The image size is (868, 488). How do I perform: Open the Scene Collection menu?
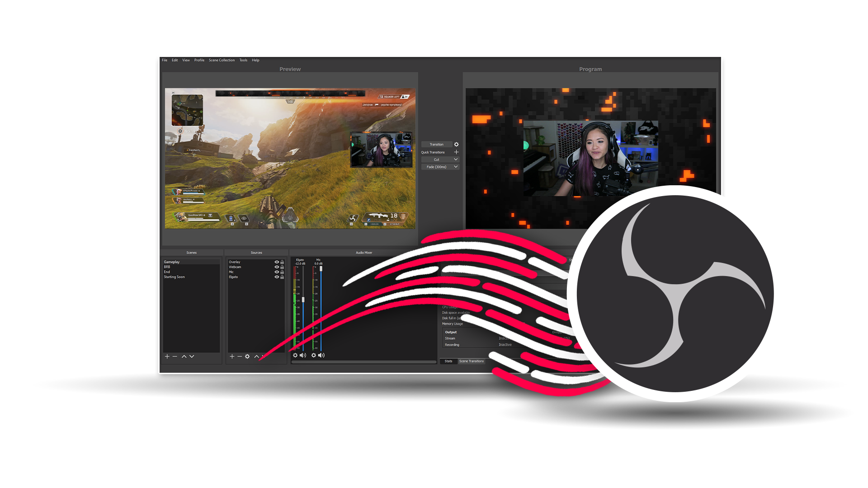tap(222, 60)
